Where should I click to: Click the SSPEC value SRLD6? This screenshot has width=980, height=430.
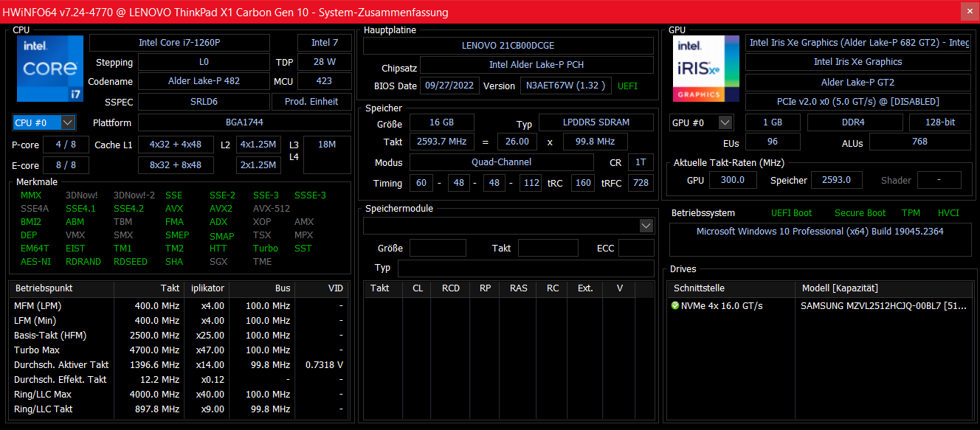204,102
